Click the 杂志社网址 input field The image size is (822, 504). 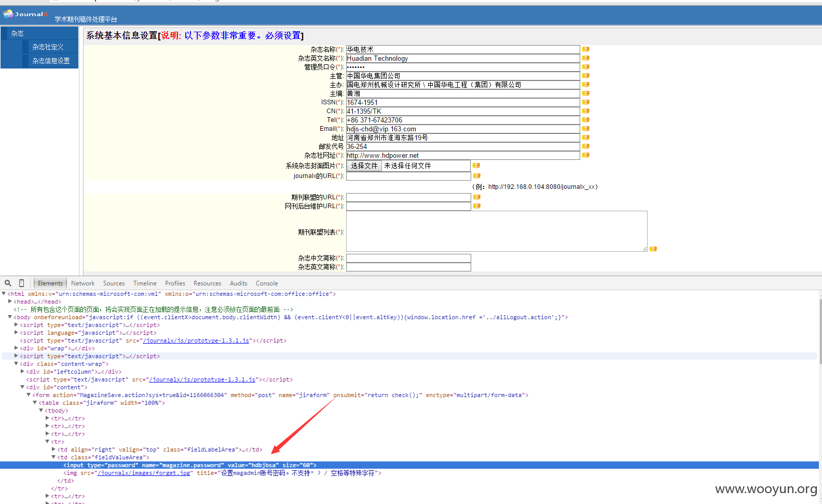[x=463, y=155]
